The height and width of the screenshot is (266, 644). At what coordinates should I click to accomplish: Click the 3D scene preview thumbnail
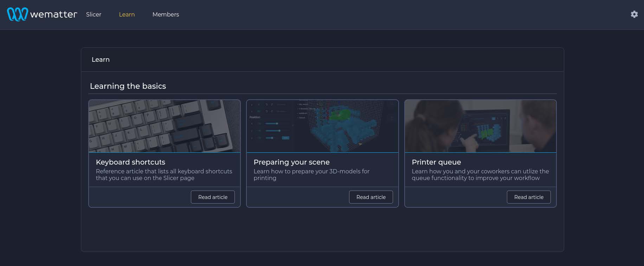[x=322, y=126]
